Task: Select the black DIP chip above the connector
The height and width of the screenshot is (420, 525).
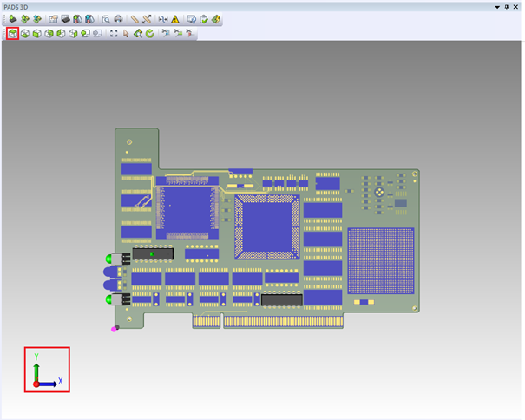Action: coord(281,299)
